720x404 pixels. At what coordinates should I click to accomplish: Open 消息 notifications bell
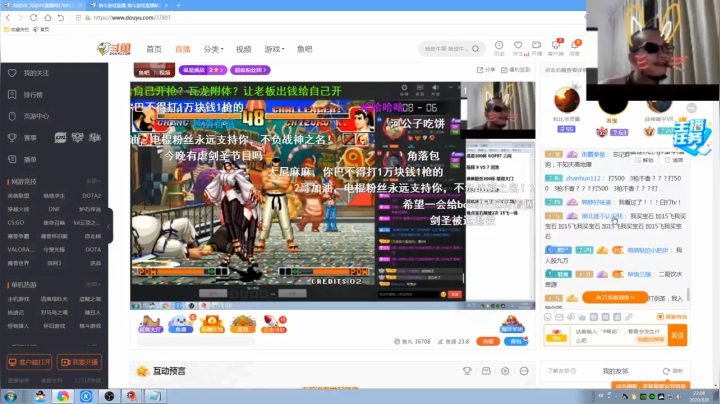pyautogui.click(x=574, y=47)
